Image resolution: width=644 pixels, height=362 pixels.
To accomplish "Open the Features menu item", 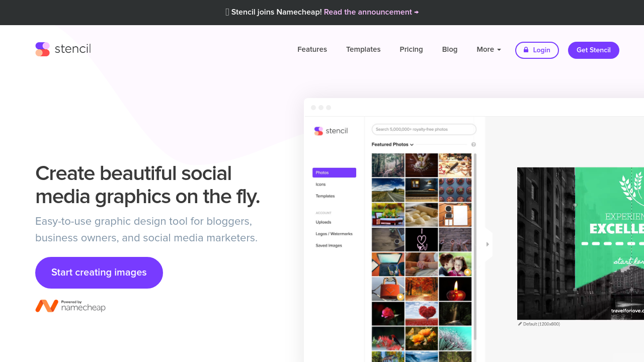I will click(312, 49).
